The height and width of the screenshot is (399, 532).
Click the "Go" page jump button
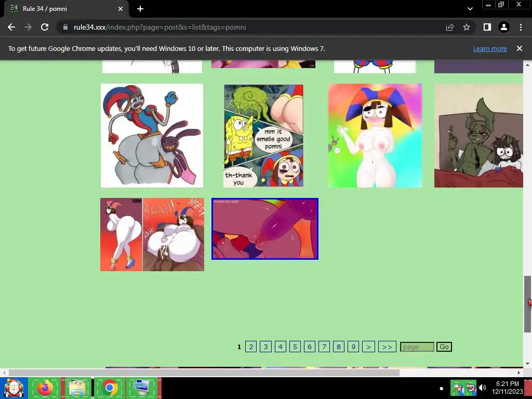tap(444, 347)
